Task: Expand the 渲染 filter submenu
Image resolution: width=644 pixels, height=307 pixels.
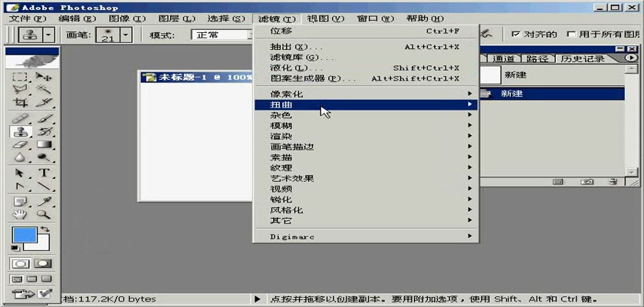Action: [x=366, y=136]
